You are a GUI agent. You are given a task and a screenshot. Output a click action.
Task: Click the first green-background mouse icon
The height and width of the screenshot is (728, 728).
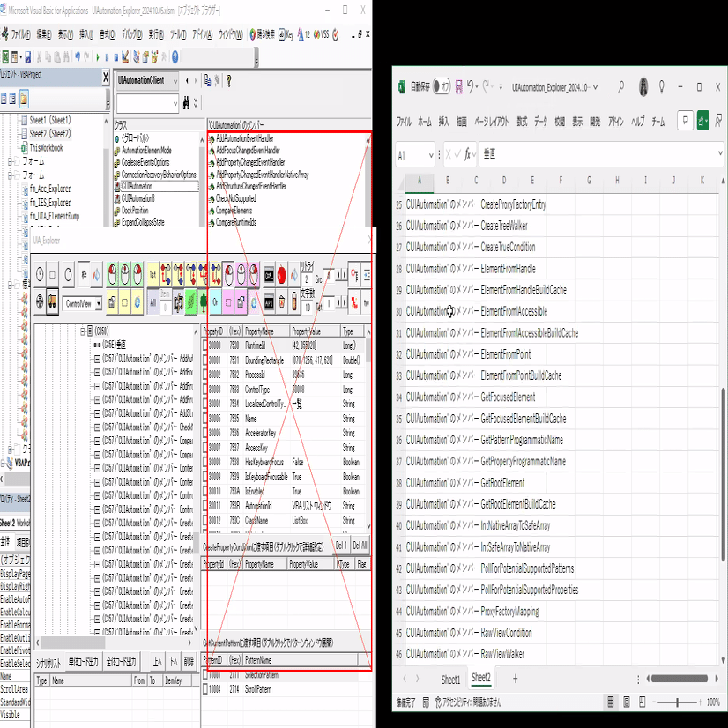click(x=112, y=274)
